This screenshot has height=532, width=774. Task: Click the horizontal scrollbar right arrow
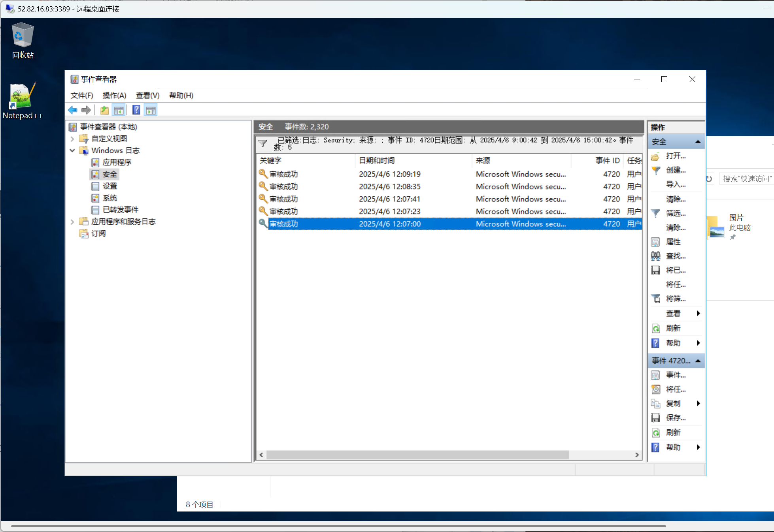click(x=637, y=455)
